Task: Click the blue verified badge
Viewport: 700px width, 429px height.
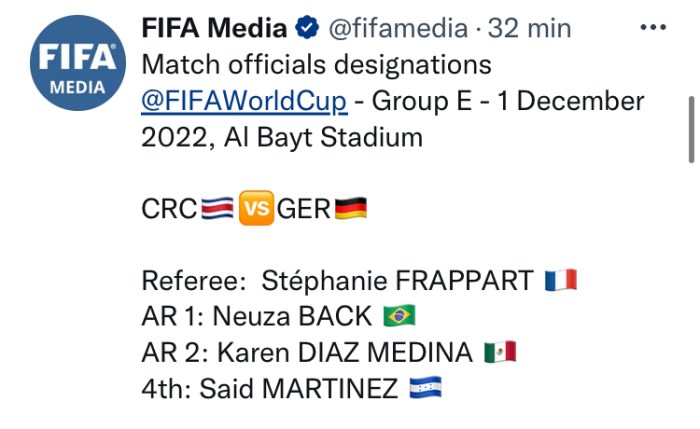Action: pos(309,28)
